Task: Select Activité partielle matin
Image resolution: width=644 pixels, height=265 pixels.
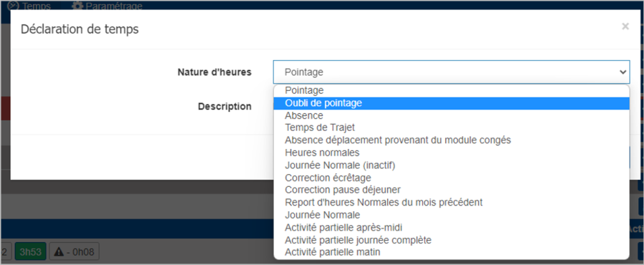Action: 452,252
